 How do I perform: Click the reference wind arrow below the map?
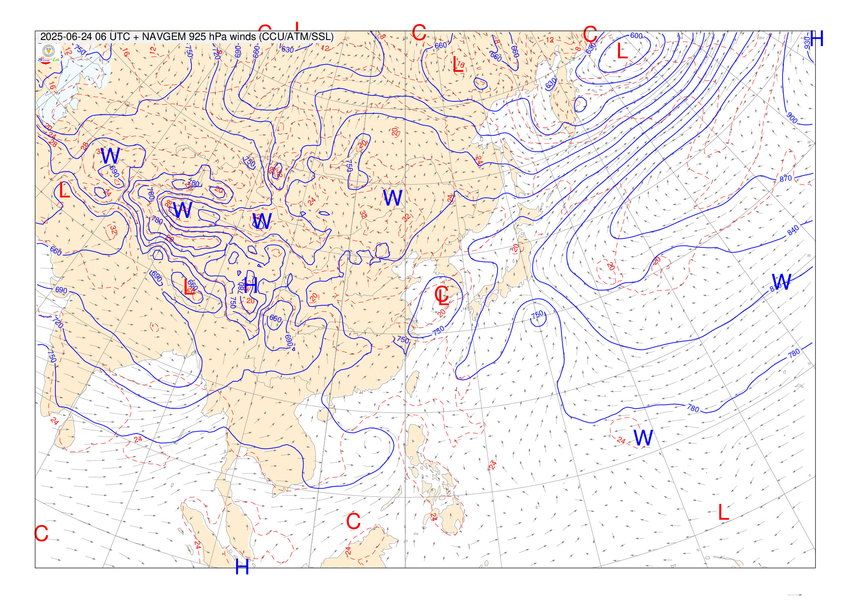[x=795, y=595]
